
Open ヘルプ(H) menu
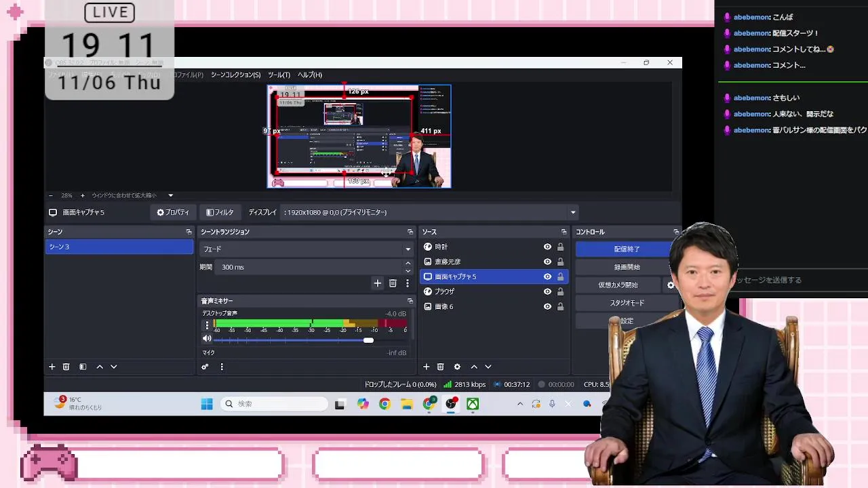[310, 75]
